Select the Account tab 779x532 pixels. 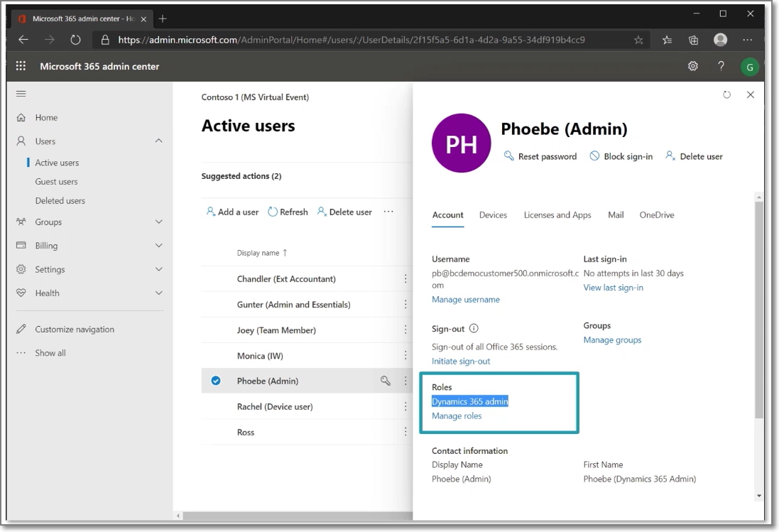click(447, 215)
